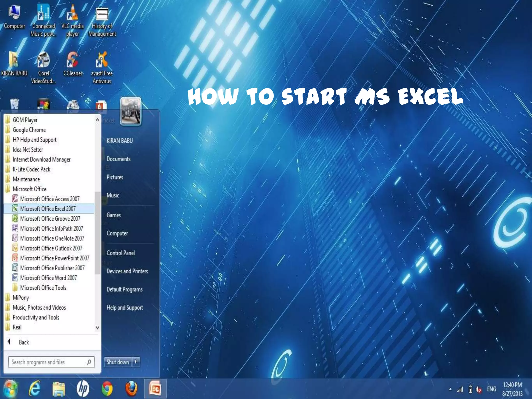The image size is (532, 399).
Task: Open avast! Free Antivirus shortcut
Action: 102,68
